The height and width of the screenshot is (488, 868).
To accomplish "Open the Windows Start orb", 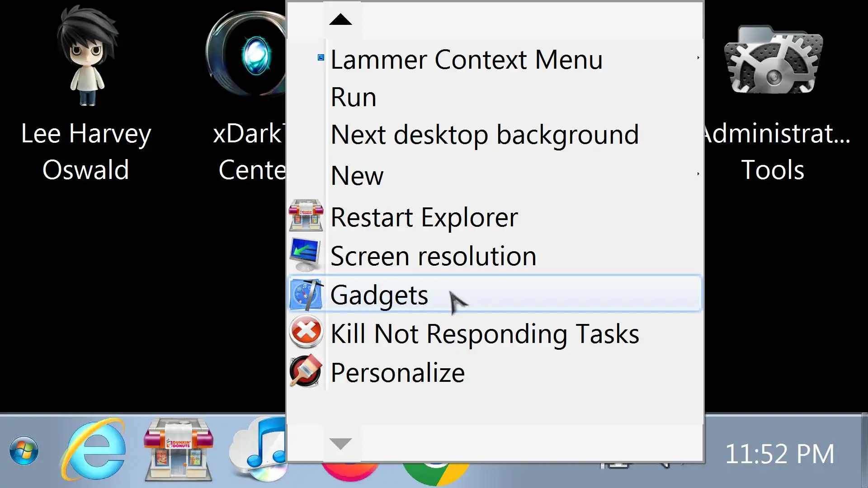I will point(24,450).
